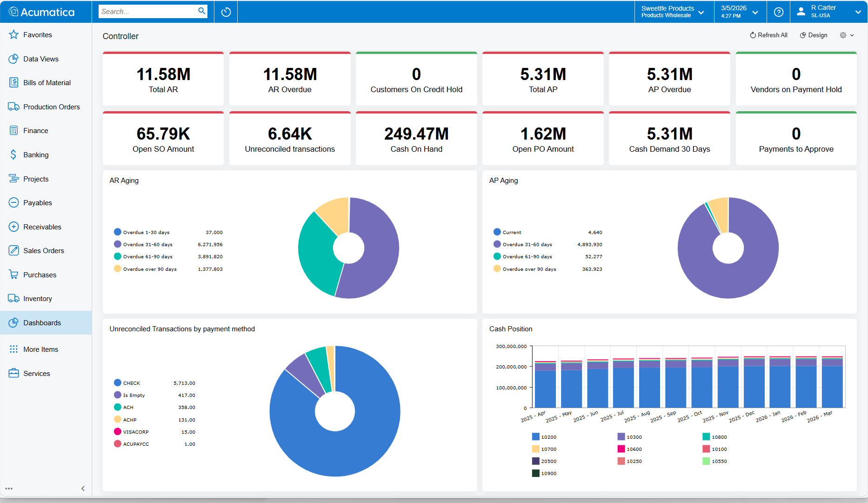868x503 pixels.
Task: Open Total AP 5.31M tile
Action: point(543,79)
